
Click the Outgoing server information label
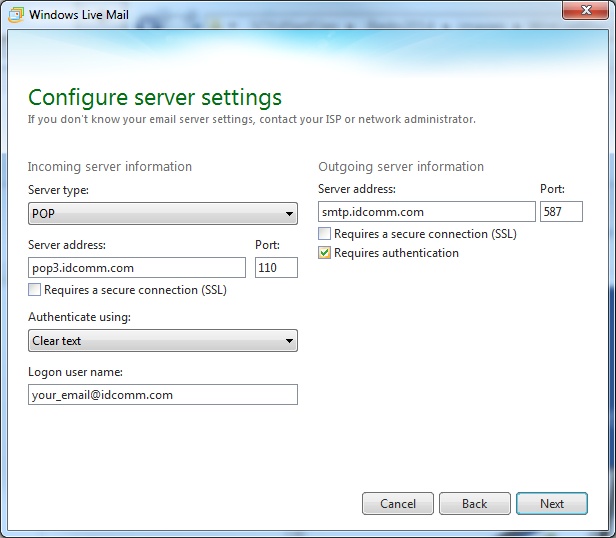point(401,167)
